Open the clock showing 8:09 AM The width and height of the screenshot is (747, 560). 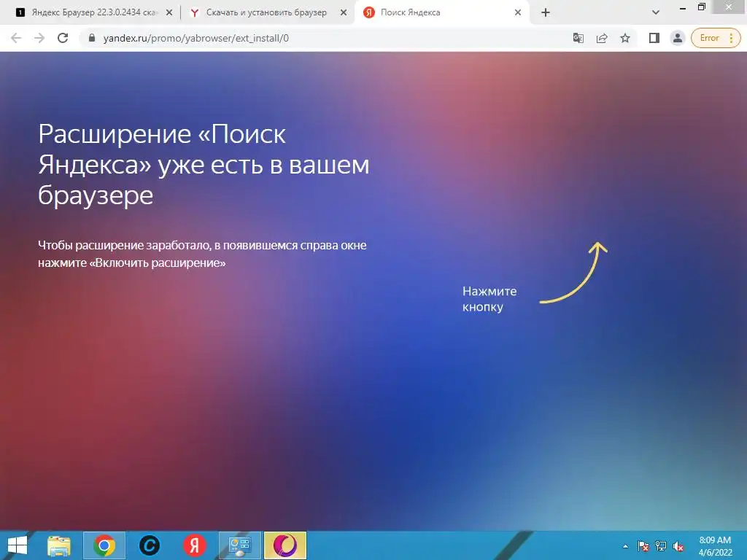[715, 545]
